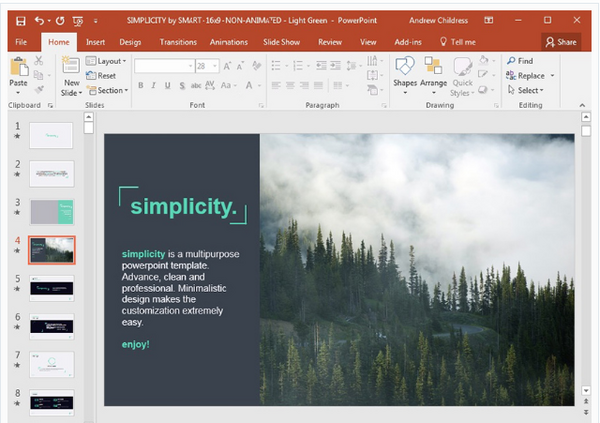600x423 pixels.
Task: Click the Tell me search box
Action: (458, 42)
